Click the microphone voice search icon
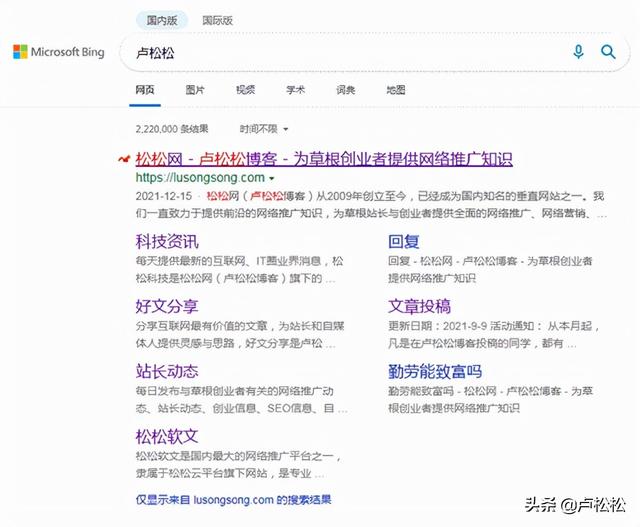640x527 pixels. pyautogui.click(x=578, y=52)
